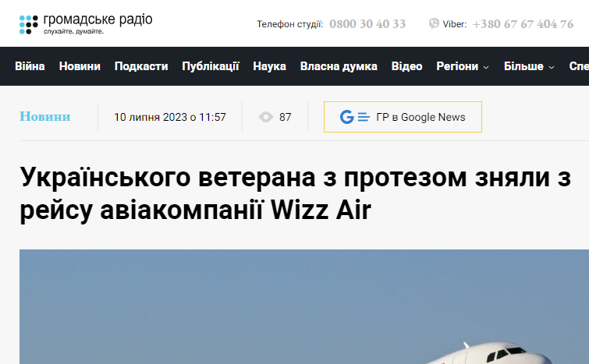Open the Новини navigation menu item
Image resolution: width=589 pixels, height=364 pixels.
click(x=80, y=66)
